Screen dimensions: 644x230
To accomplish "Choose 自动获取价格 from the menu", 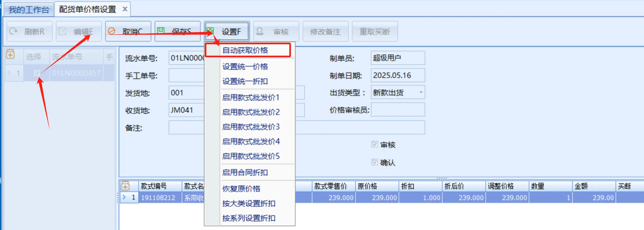I will click(245, 50).
